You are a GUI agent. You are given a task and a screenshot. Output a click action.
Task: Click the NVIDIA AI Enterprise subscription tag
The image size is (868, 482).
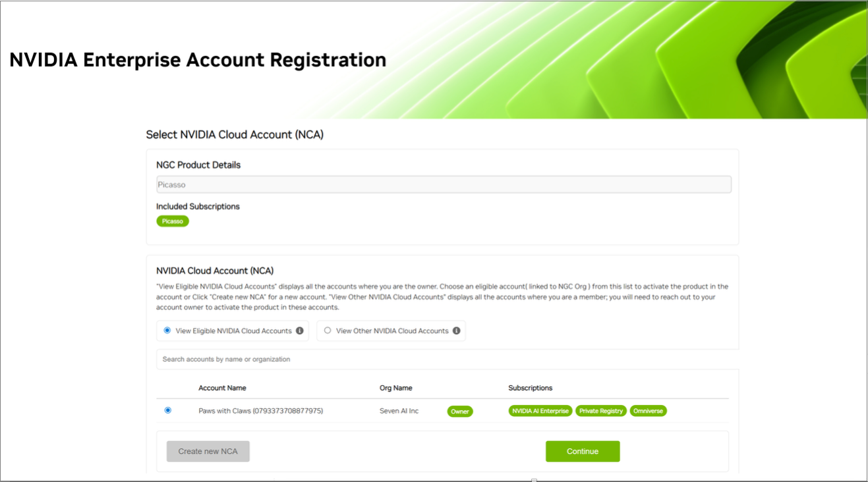[540, 411]
